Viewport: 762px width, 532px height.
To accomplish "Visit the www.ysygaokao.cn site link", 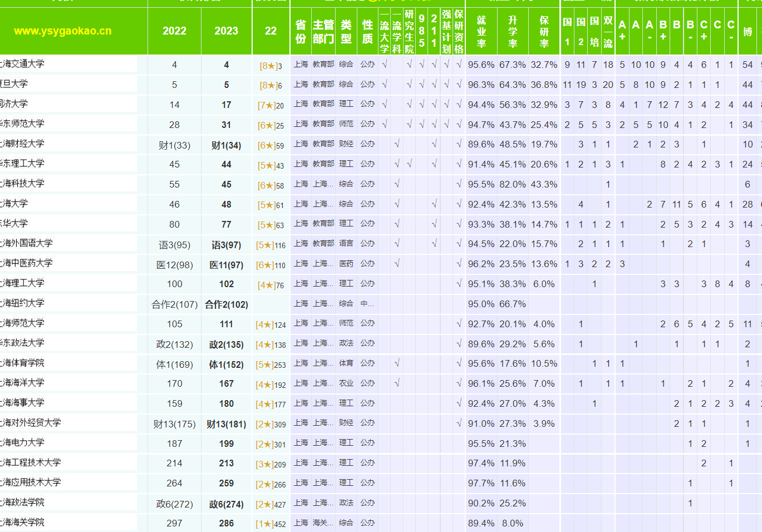I will [x=64, y=31].
